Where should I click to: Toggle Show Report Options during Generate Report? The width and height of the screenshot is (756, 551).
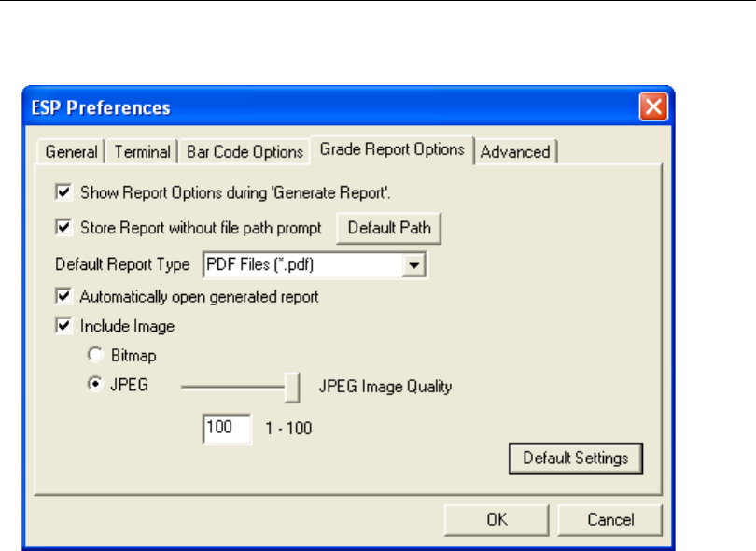64,193
